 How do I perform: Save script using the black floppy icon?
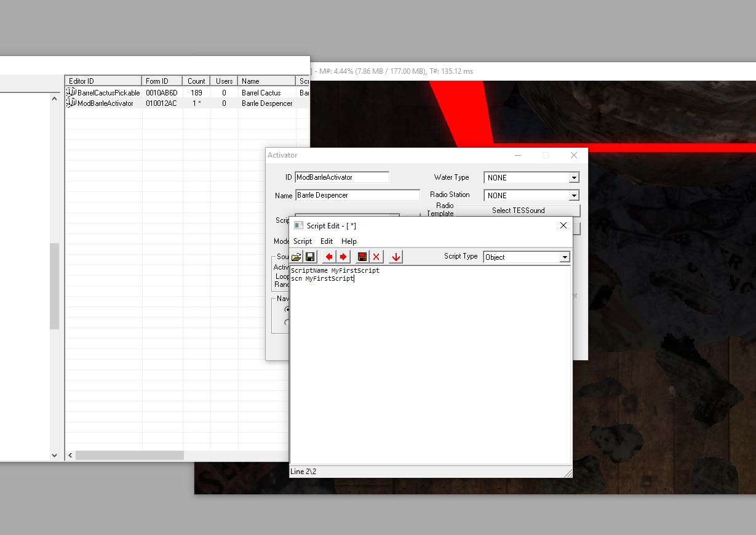(310, 257)
